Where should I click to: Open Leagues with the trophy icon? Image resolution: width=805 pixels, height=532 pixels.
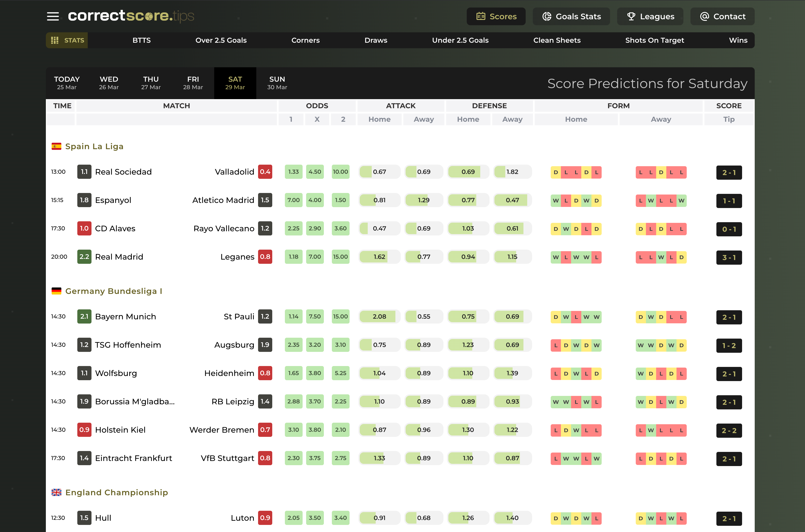point(650,16)
